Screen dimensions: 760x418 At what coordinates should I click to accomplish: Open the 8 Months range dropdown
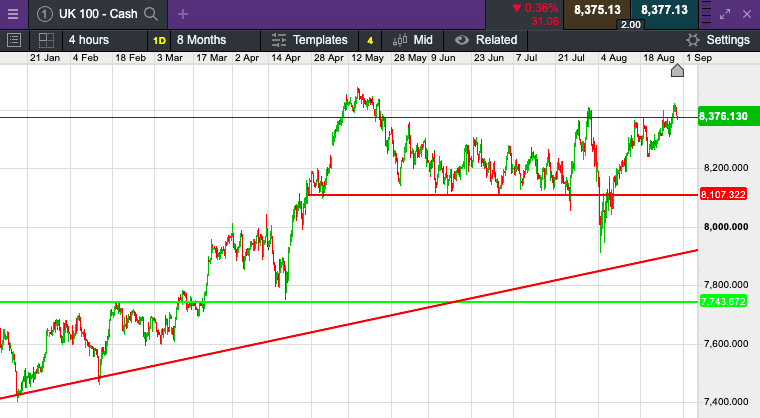click(215, 40)
